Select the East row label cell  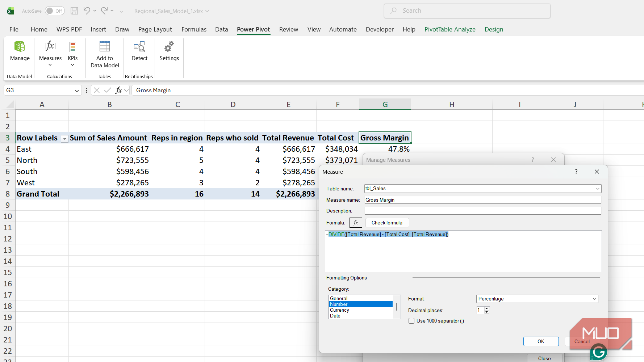point(42,149)
